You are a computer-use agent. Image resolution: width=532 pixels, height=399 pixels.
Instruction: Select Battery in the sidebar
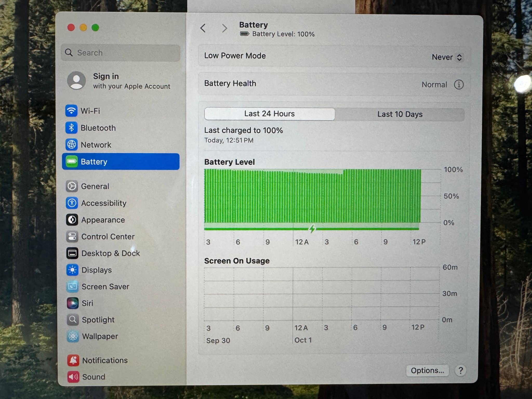(121, 162)
